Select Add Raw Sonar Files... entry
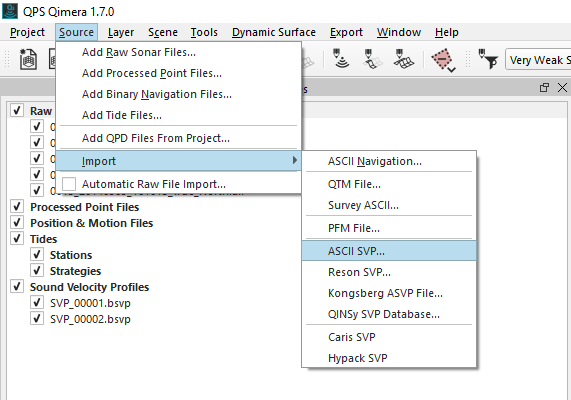Screen dimensions: 571x400 tap(139, 52)
